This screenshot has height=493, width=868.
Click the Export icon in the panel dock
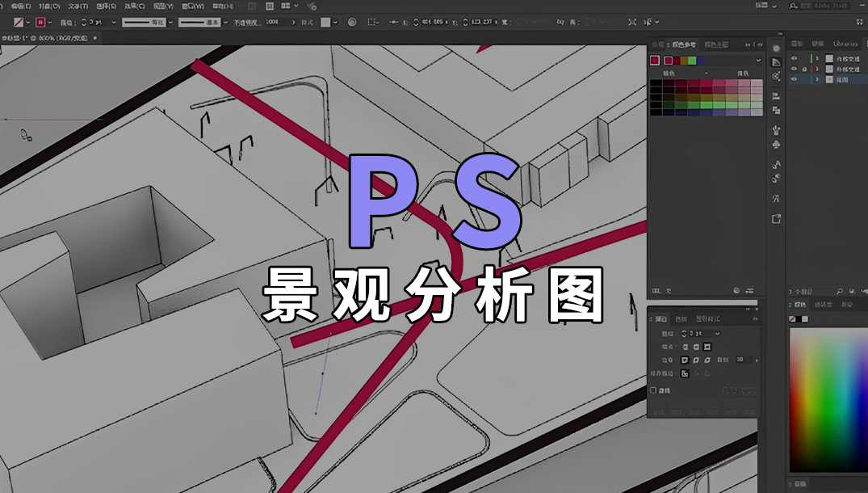coord(776,219)
